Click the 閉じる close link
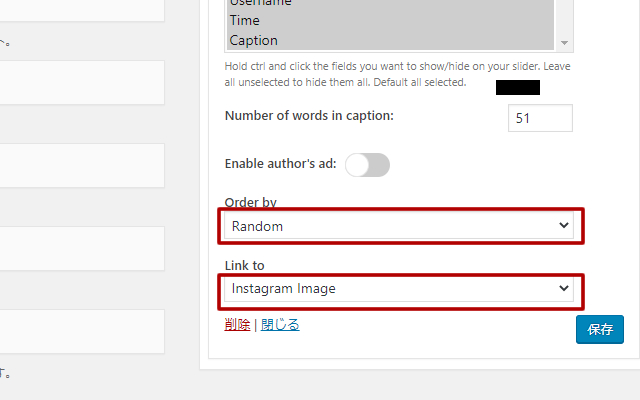The image size is (640, 400). pyautogui.click(x=280, y=325)
